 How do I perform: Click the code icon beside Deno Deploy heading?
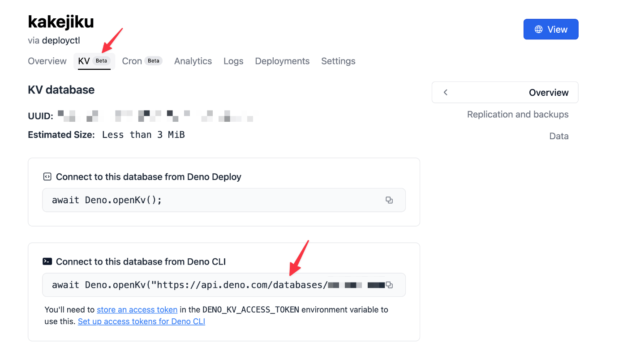[47, 177]
